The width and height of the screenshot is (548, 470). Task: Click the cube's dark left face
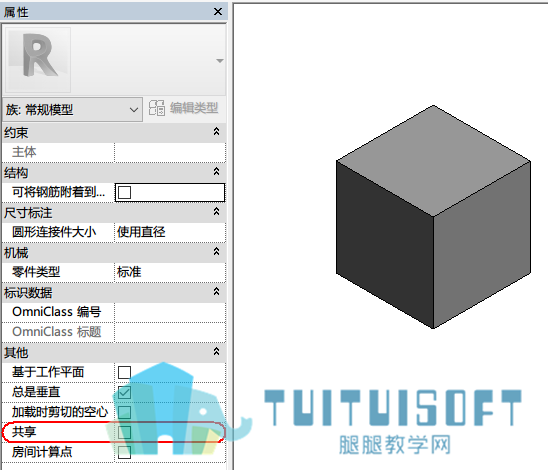tap(385, 245)
